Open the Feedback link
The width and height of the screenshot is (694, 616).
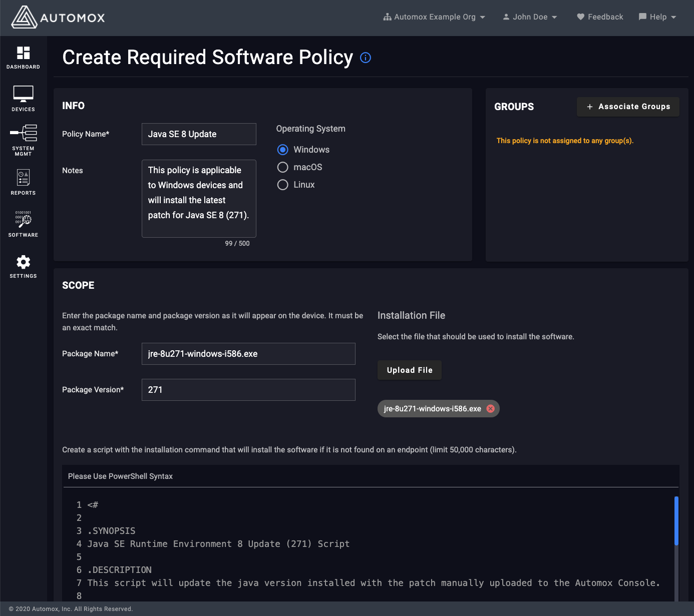[600, 17]
